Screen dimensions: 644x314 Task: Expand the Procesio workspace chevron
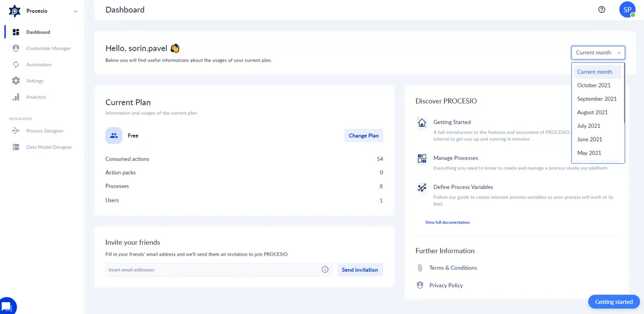[x=75, y=11]
